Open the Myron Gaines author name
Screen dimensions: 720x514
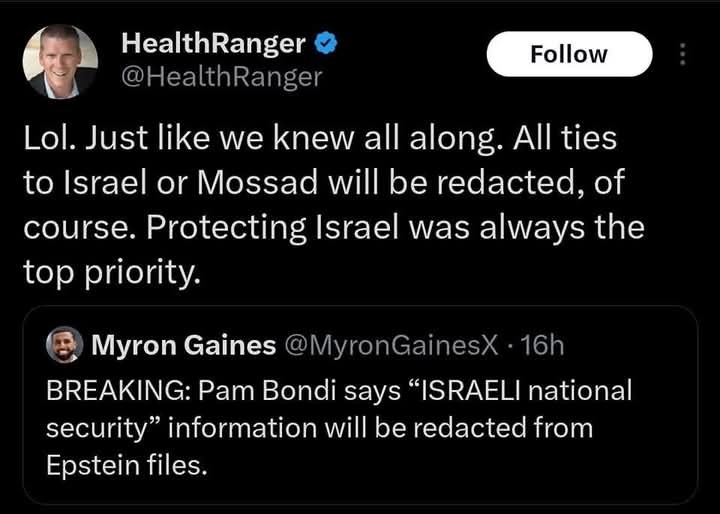(x=183, y=345)
